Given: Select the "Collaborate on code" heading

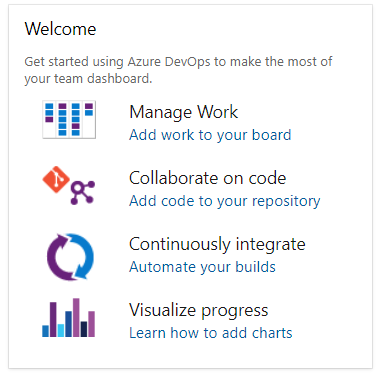Looking at the screenshot, I should (208, 178).
